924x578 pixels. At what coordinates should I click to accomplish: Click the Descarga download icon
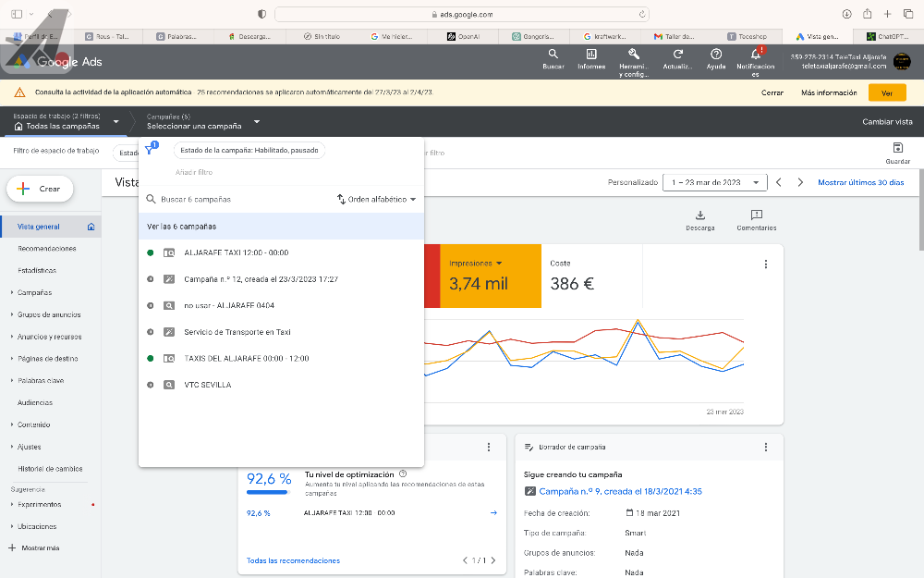[699, 215]
